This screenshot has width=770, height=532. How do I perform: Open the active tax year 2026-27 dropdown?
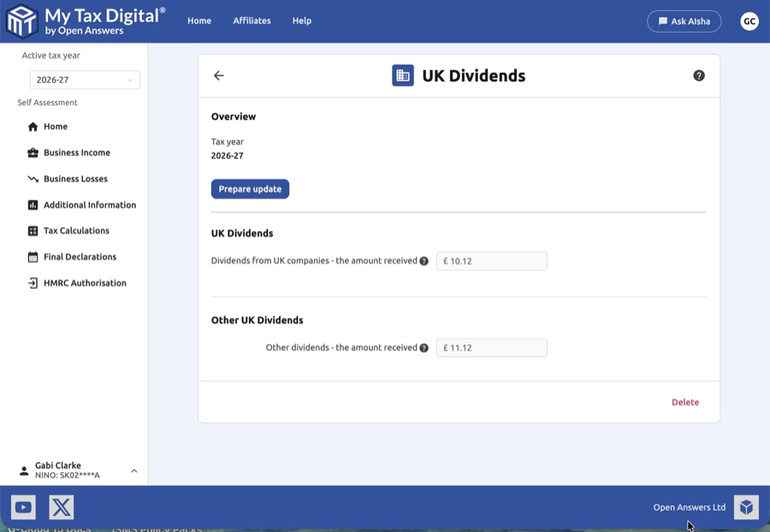[85, 80]
